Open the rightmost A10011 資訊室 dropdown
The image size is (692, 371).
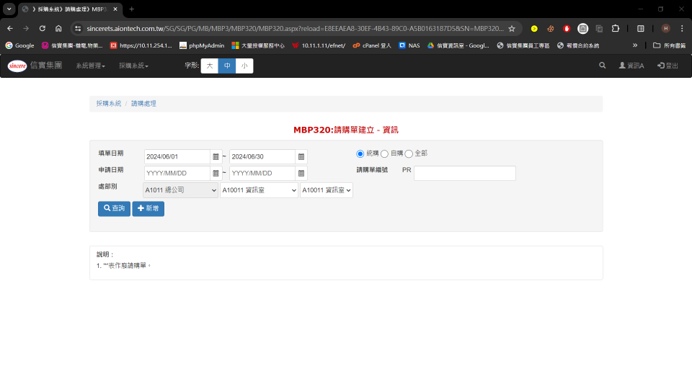pos(327,190)
